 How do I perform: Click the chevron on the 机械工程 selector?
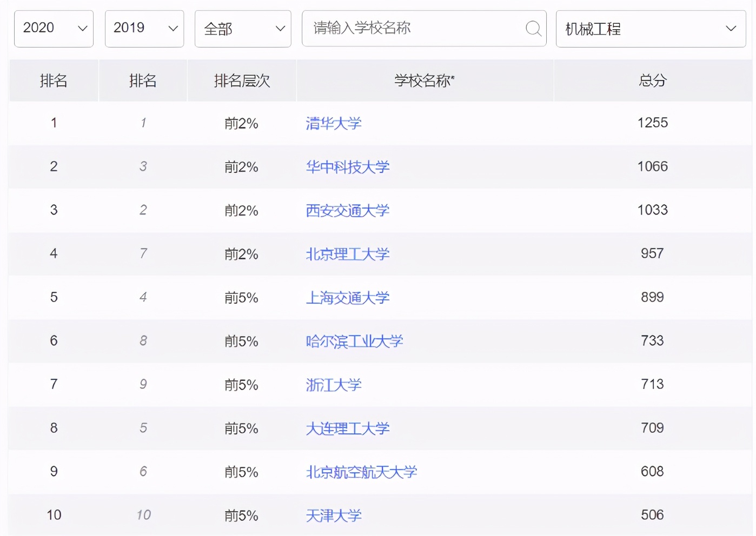731,29
